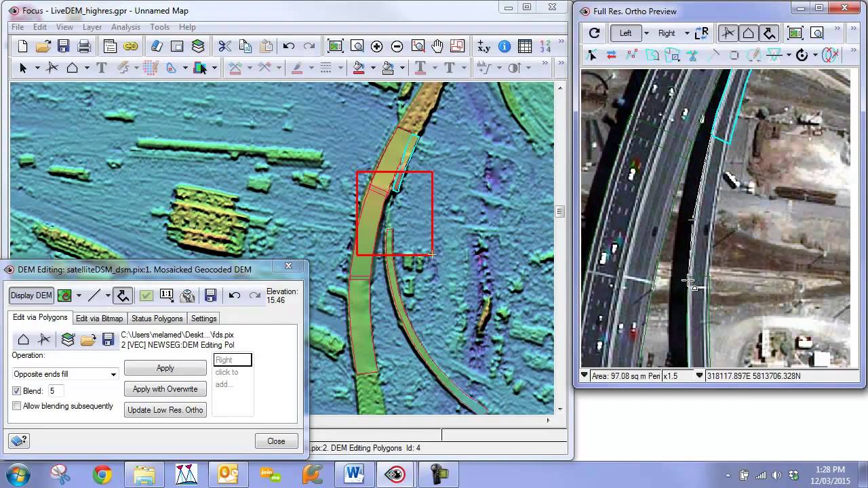Open the Tools menu
868x488 pixels.
160,27
